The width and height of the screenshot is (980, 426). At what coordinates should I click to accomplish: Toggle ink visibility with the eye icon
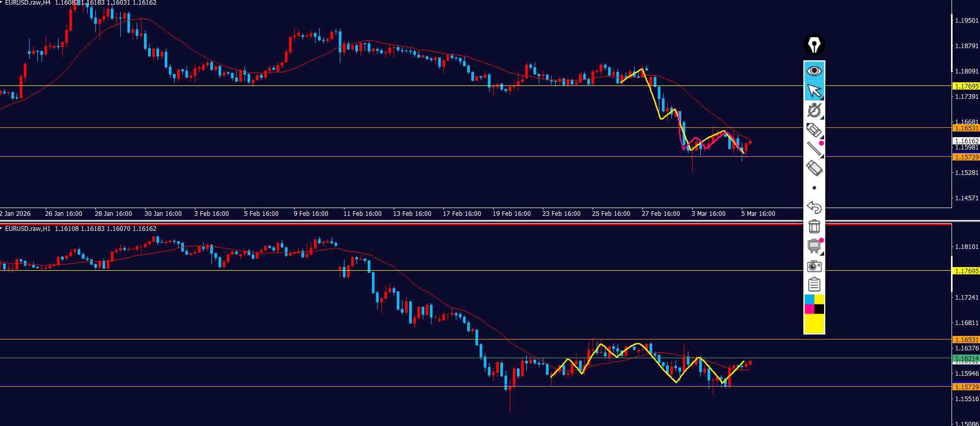(x=814, y=71)
